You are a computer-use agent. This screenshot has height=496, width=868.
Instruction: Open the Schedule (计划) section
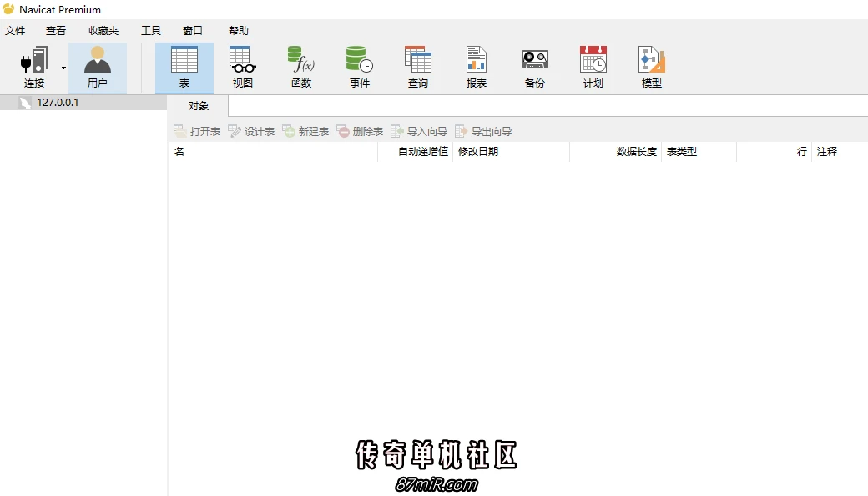coord(593,68)
